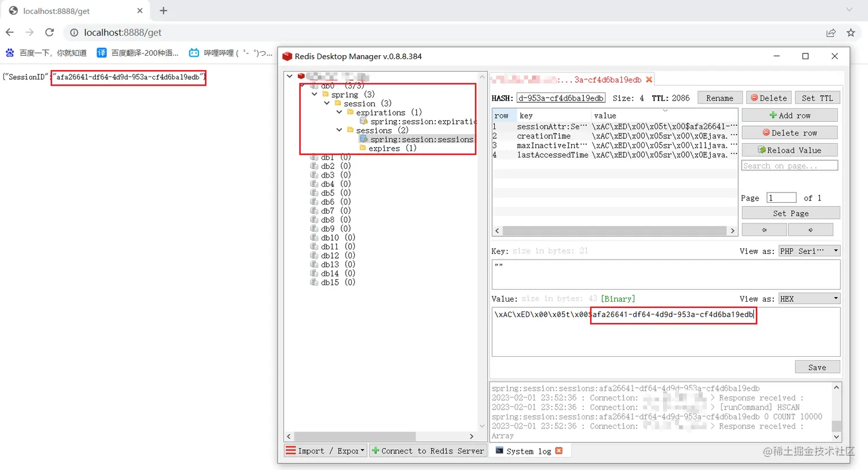Select the sessionAttr row in table
The image size is (868, 470).
615,126
